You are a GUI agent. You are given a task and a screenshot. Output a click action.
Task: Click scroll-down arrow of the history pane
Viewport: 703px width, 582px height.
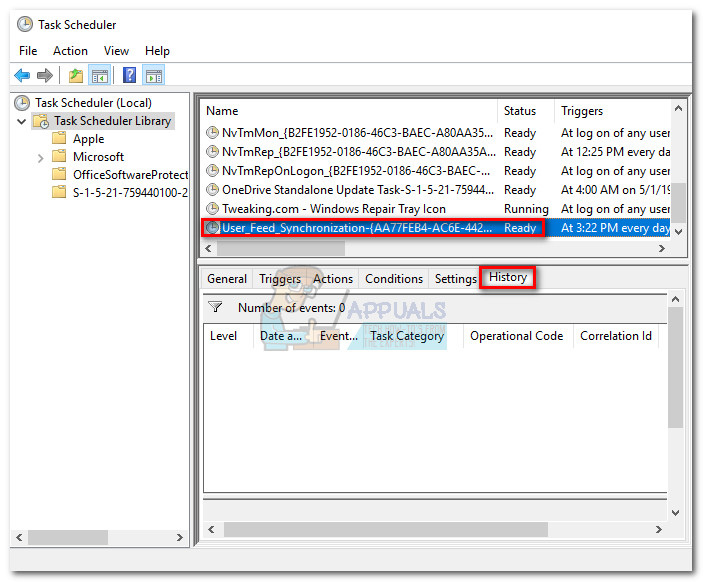(675, 512)
